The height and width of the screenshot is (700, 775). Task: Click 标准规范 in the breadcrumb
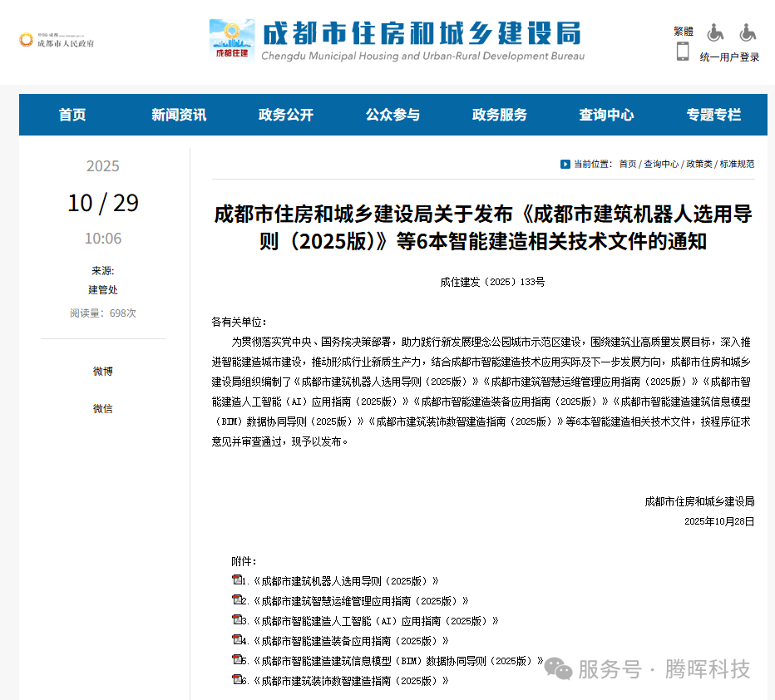point(737,165)
